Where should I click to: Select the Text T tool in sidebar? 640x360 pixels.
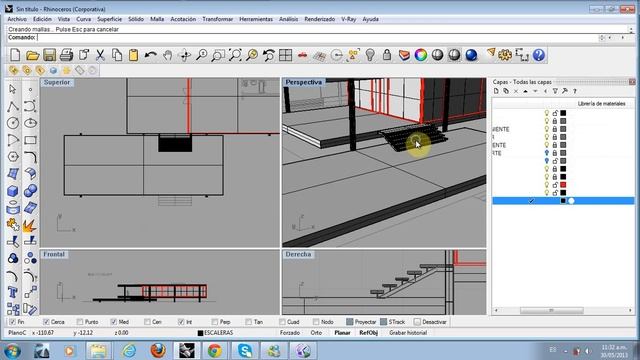tap(13, 292)
